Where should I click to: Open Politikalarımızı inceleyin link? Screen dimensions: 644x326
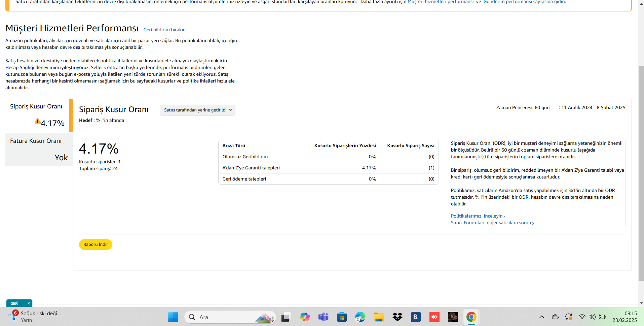pyautogui.click(x=478, y=216)
